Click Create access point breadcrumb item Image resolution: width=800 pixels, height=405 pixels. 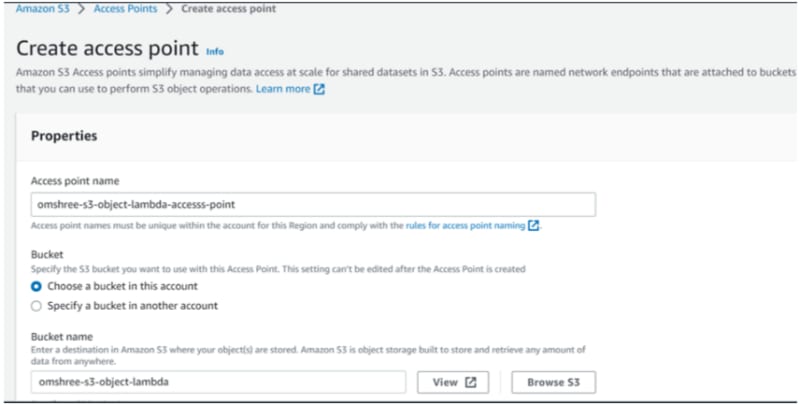[229, 9]
